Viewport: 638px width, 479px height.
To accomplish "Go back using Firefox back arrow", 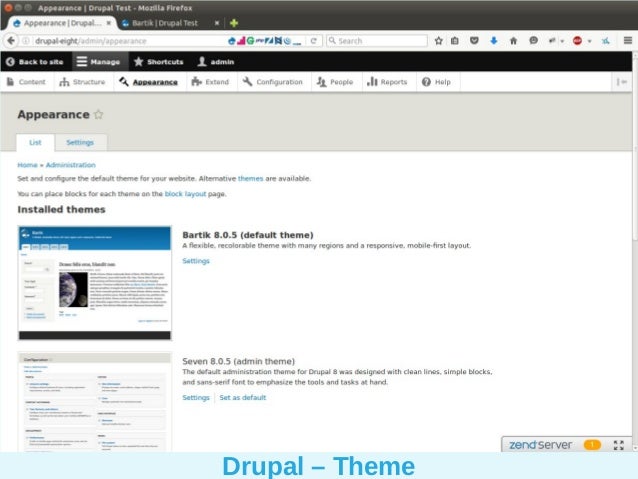I will 11,41.
